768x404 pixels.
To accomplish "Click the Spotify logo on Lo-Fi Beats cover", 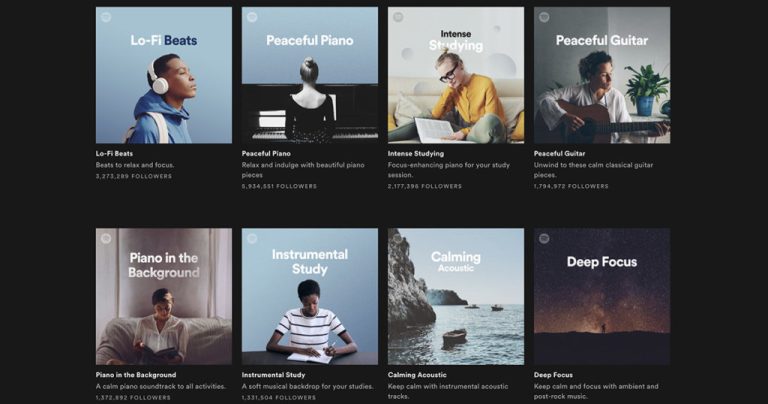I will click(x=106, y=17).
